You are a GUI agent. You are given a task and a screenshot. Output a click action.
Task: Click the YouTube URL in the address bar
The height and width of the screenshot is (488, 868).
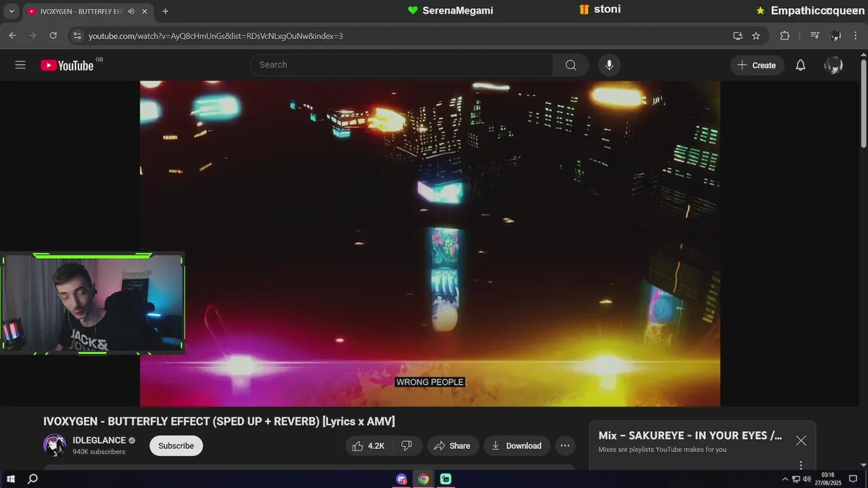(x=216, y=36)
